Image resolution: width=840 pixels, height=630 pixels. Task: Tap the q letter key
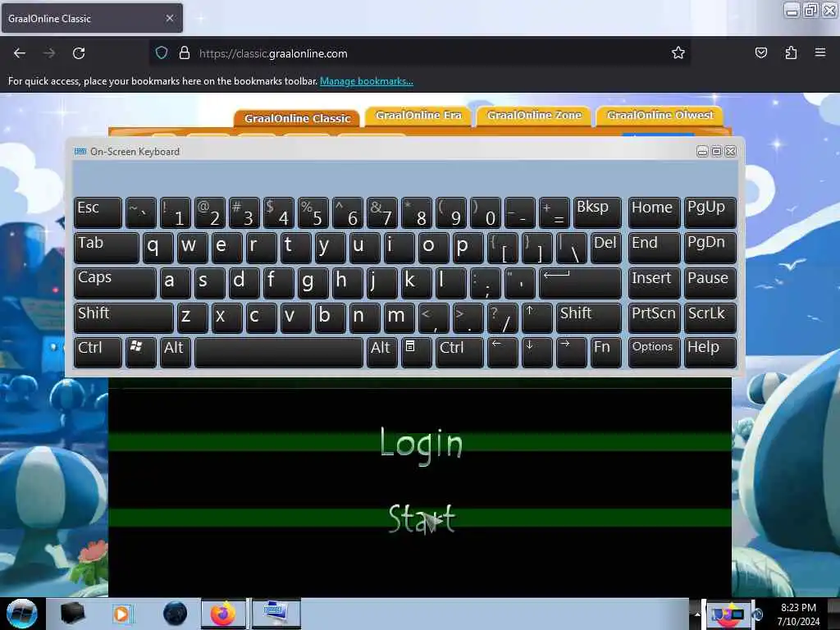pyautogui.click(x=157, y=248)
